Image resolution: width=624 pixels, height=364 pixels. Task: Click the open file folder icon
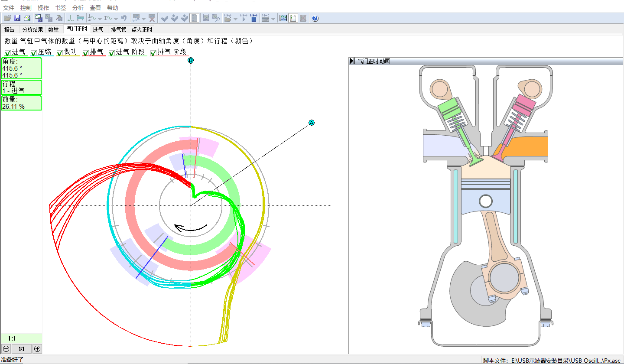coord(7,18)
